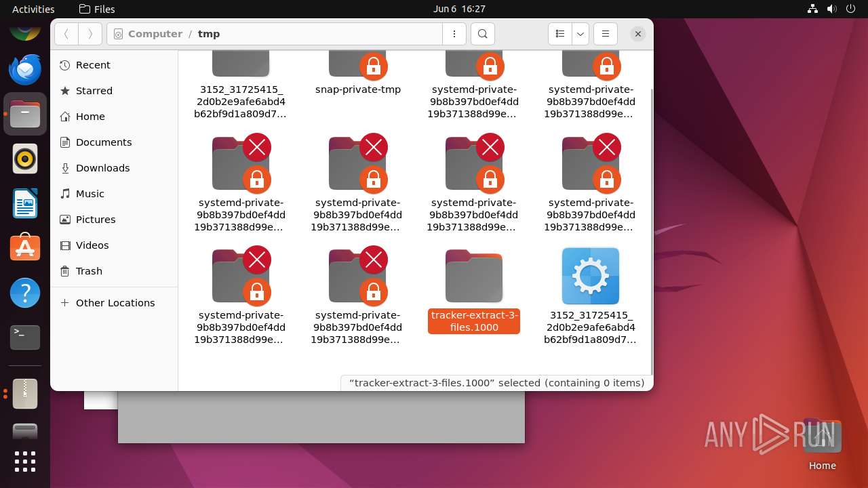The image size is (868, 488).
Task: Click the search magnifier button
Action: pos(482,34)
